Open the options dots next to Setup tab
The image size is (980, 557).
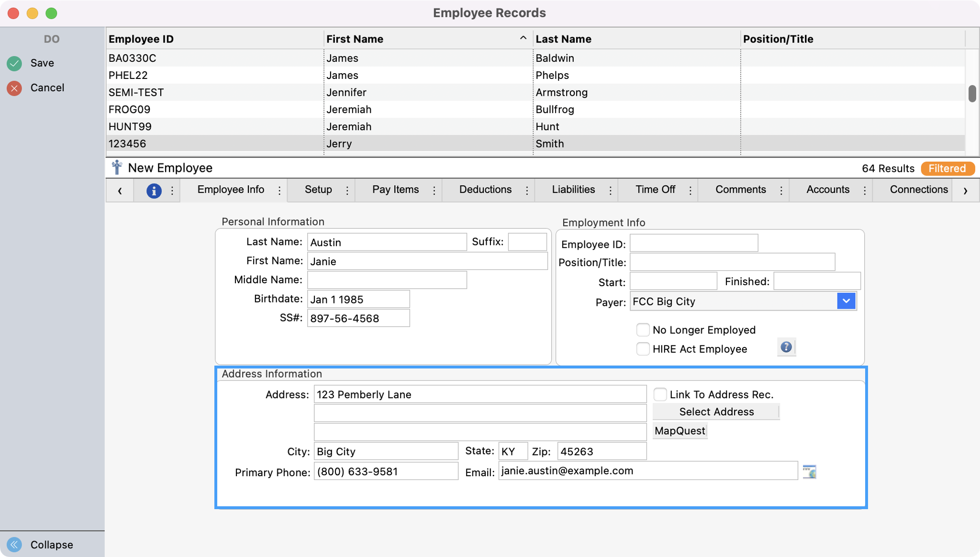pyautogui.click(x=347, y=190)
